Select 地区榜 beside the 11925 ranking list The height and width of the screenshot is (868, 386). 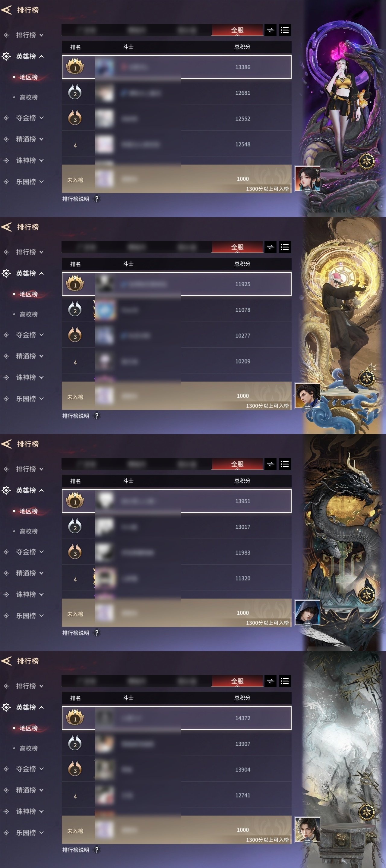[28, 294]
